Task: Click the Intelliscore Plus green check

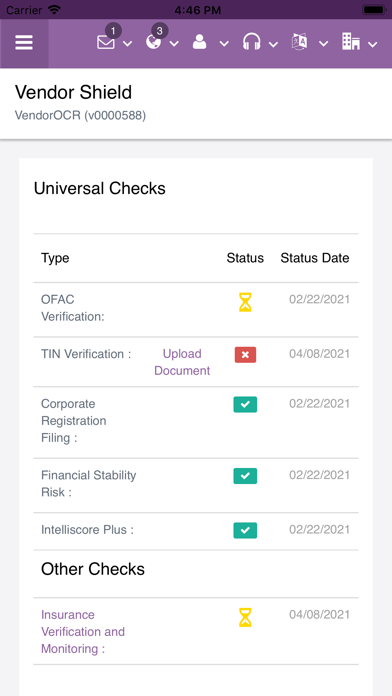Action: pyautogui.click(x=245, y=530)
